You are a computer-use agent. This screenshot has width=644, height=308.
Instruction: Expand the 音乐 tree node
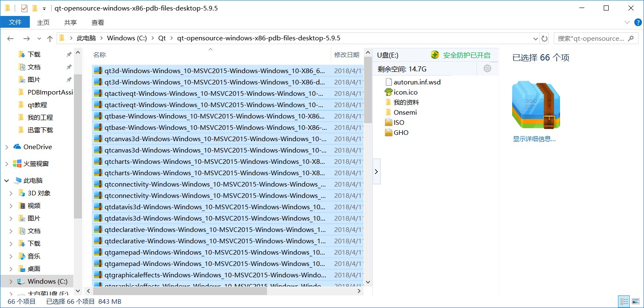pyautogui.click(x=11, y=256)
